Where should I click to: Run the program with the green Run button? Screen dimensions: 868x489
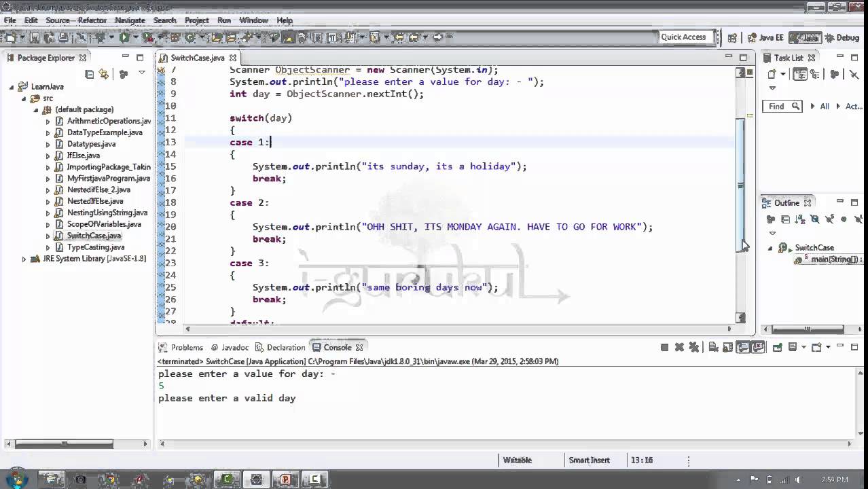click(x=124, y=37)
